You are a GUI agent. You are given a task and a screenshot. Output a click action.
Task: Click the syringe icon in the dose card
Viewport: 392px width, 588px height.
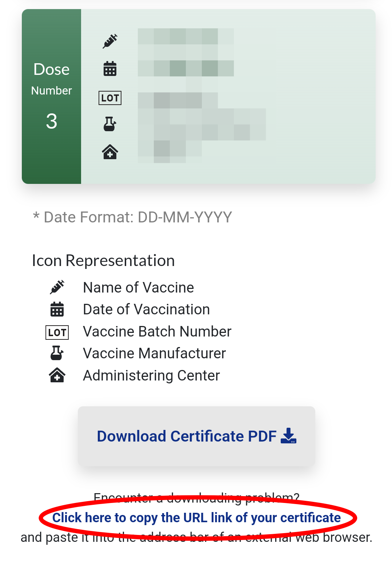(x=110, y=41)
